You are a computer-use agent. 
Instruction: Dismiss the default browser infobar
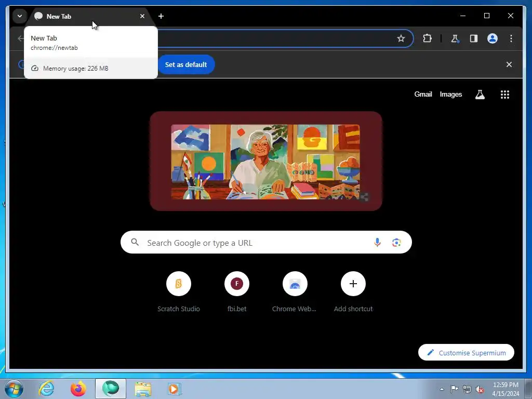point(509,64)
